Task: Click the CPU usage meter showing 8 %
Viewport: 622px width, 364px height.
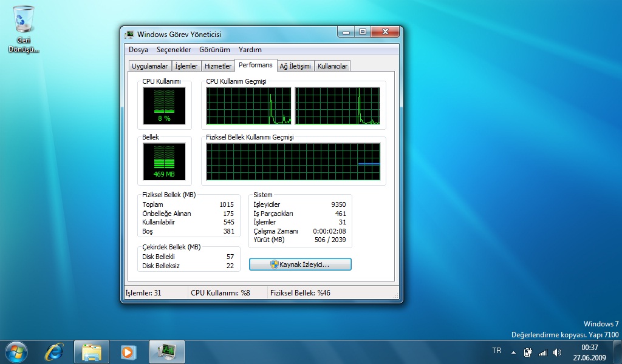Action: 164,106
